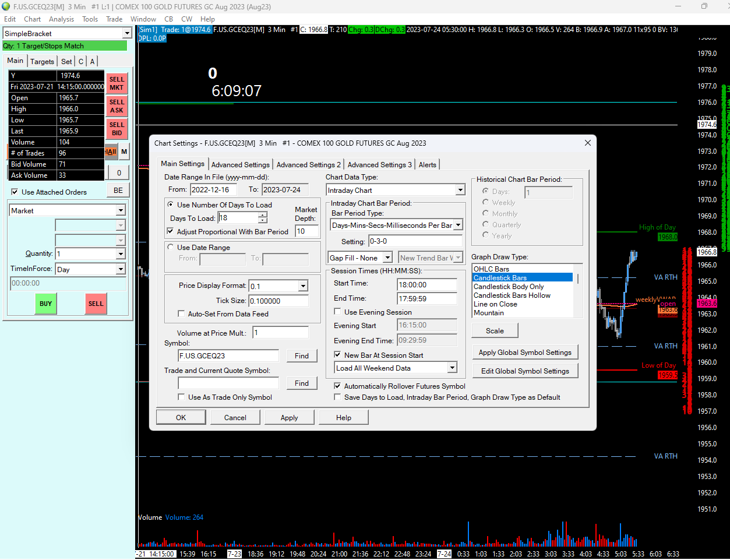Image resolution: width=730 pixels, height=560 pixels.
Task: Open the Analysis menu
Action: coord(61,19)
